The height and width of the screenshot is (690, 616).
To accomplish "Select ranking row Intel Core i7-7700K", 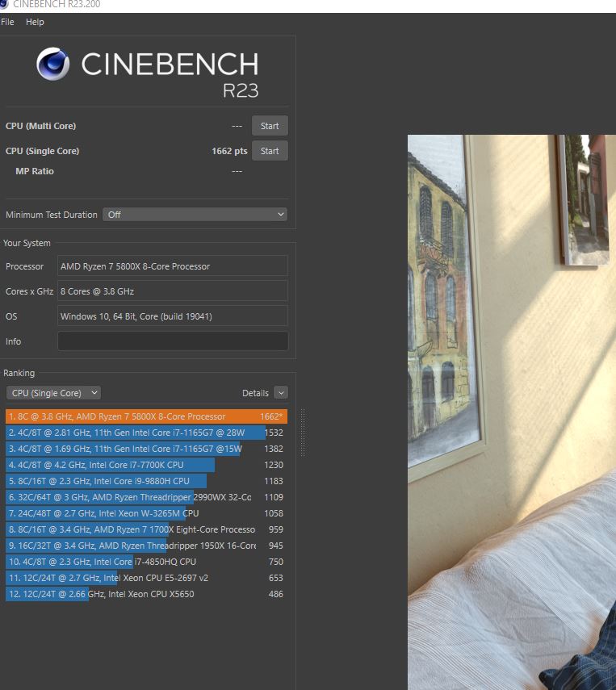I will pyautogui.click(x=146, y=465).
